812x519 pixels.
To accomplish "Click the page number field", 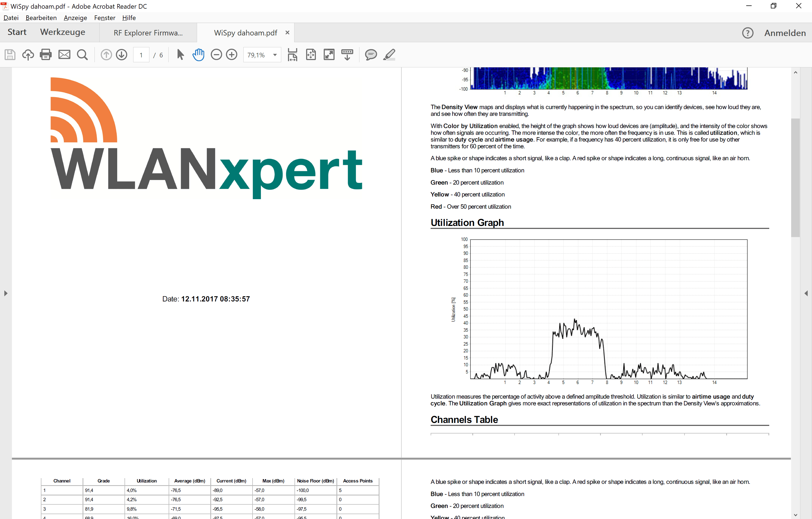I will coord(141,55).
